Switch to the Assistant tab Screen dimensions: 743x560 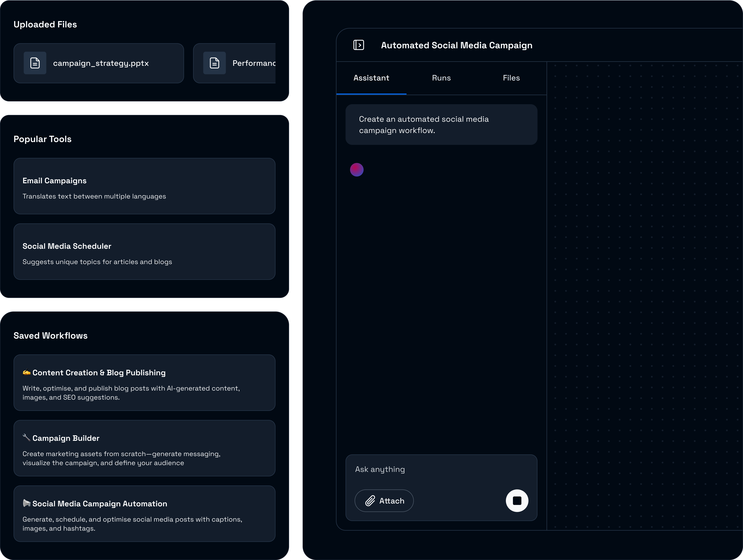[371, 78]
